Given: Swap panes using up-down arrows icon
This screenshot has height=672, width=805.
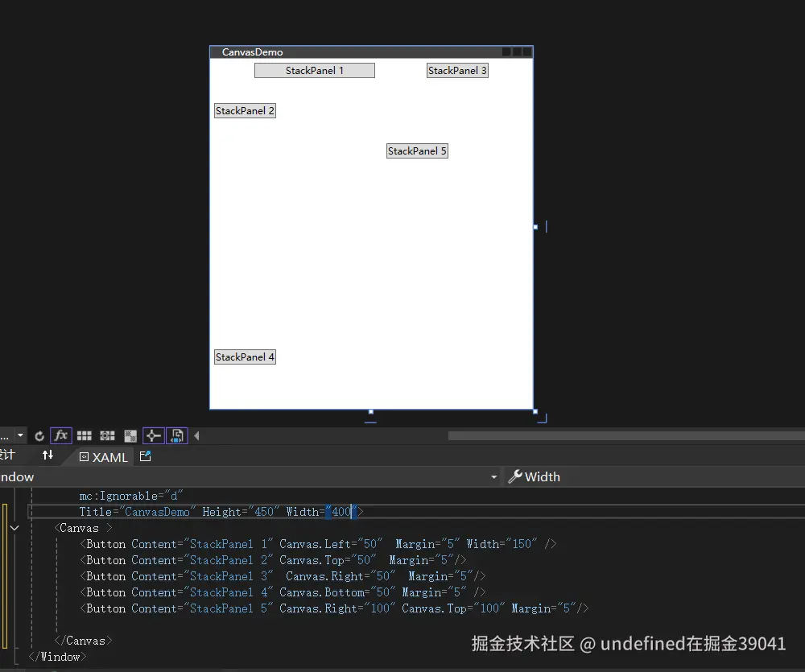Looking at the screenshot, I should 47,455.
